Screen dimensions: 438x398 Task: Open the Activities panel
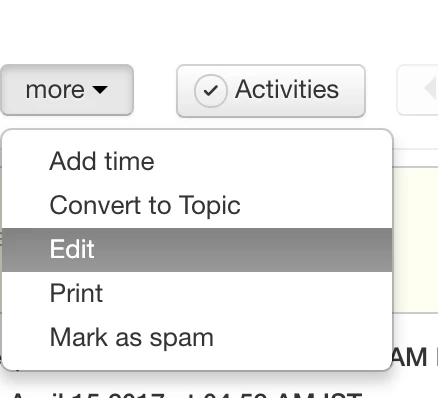271,91
